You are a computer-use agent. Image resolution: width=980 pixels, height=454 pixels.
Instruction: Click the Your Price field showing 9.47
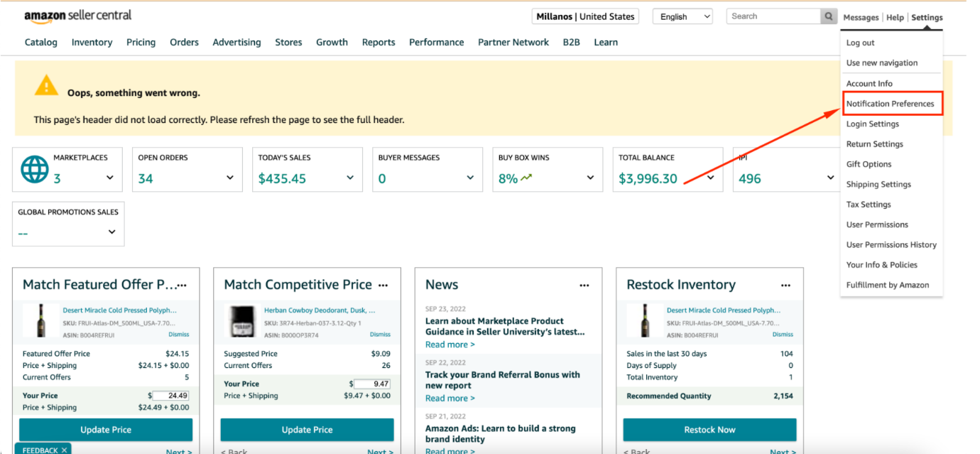coord(372,384)
